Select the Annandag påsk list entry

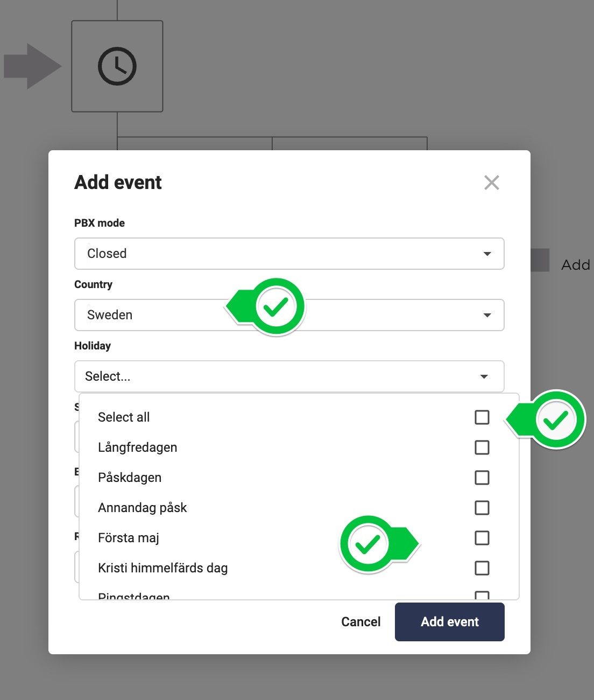click(143, 508)
